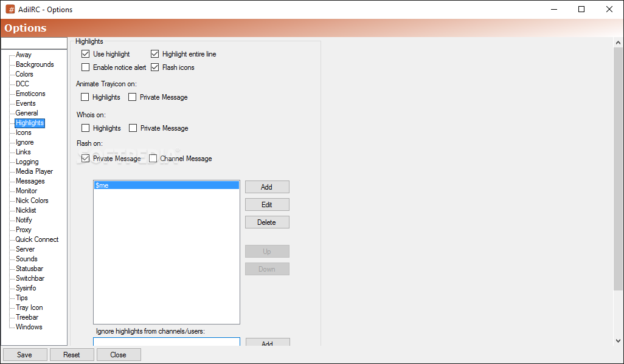
Task: Open the Messages options page
Action: pyautogui.click(x=30, y=181)
